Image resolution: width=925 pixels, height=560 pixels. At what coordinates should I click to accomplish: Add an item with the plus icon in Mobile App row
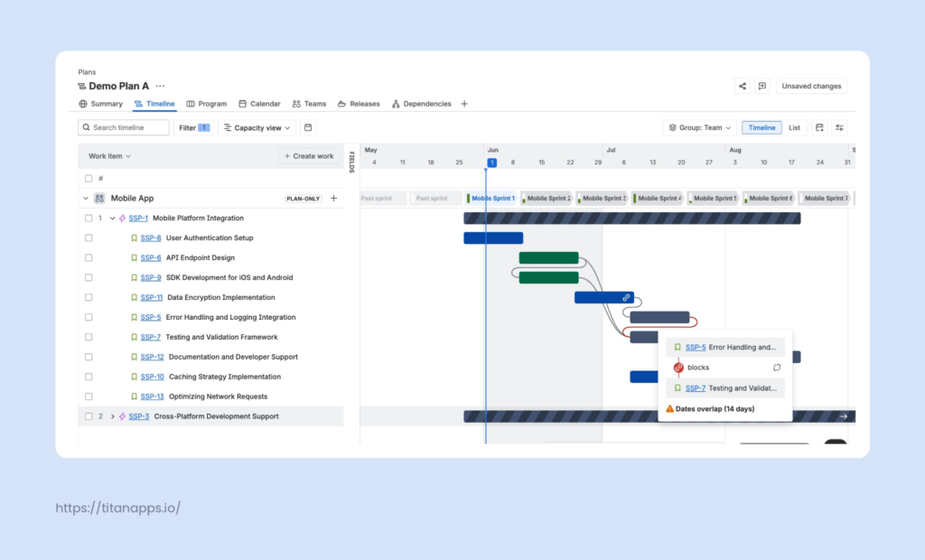[334, 199]
